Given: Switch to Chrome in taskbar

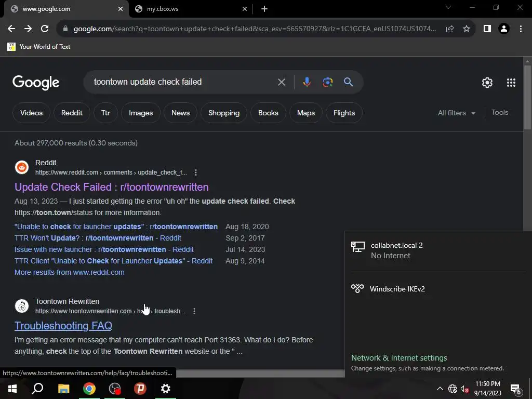Looking at the screenshot, I should click(x=89, y=389).
